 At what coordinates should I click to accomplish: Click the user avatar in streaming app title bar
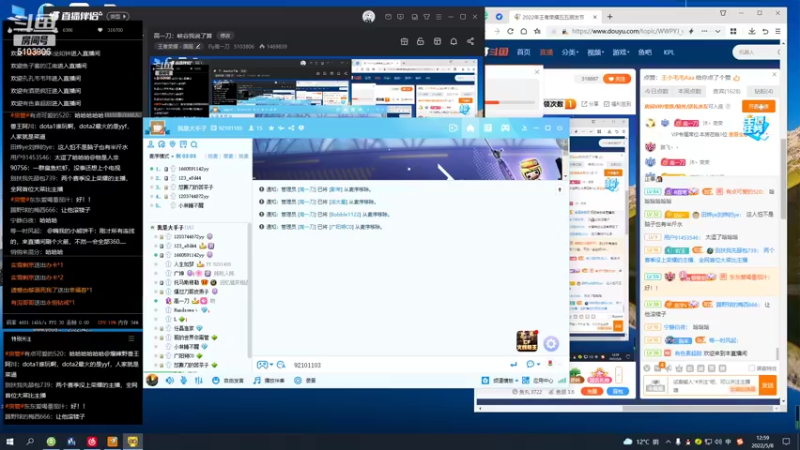pyautogui.click(x=368, y=17)
